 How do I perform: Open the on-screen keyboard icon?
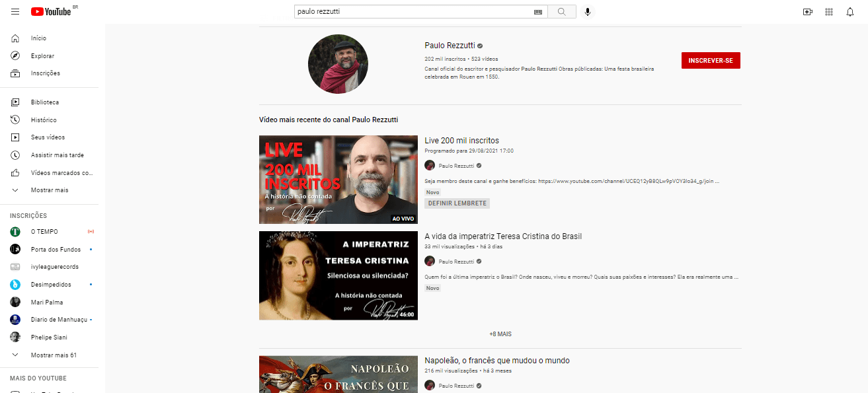(537, 12)
